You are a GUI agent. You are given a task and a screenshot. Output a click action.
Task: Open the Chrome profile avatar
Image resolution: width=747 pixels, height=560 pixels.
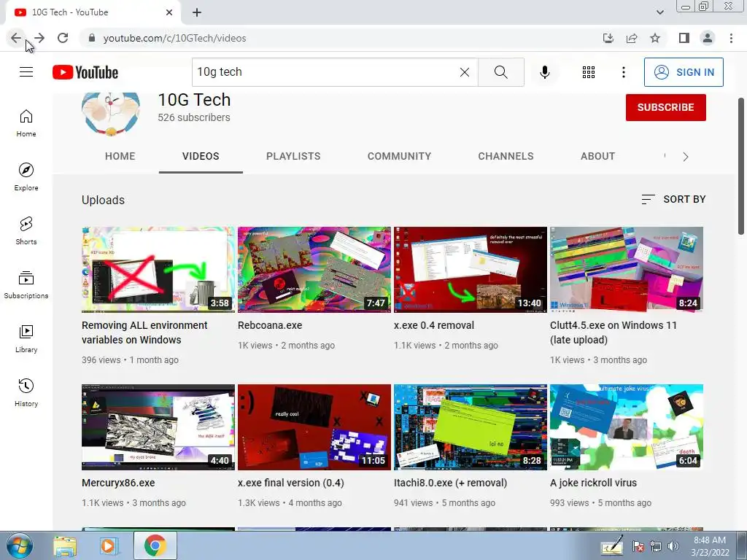pos(708,38)
